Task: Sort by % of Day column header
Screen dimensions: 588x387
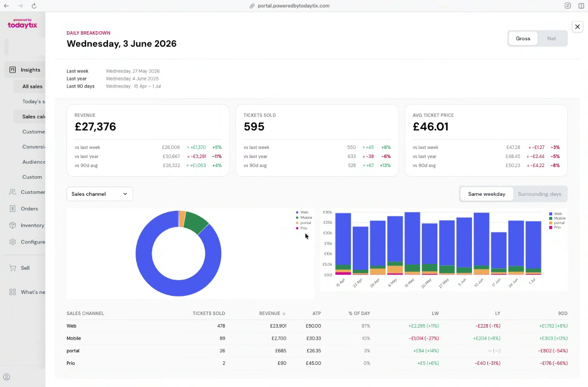Action: (359, 314)
